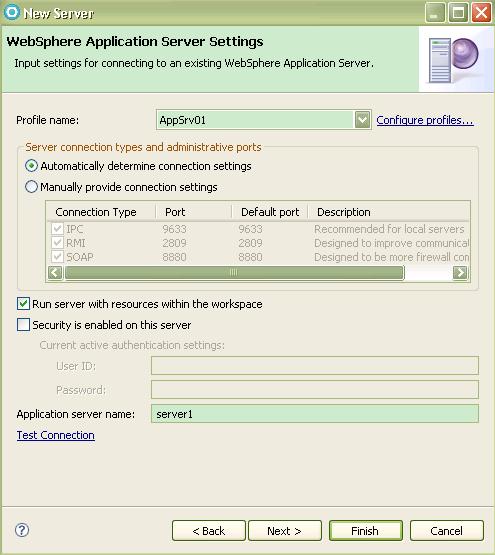Click the IPC default port 9633 cell

coord(250,229)
